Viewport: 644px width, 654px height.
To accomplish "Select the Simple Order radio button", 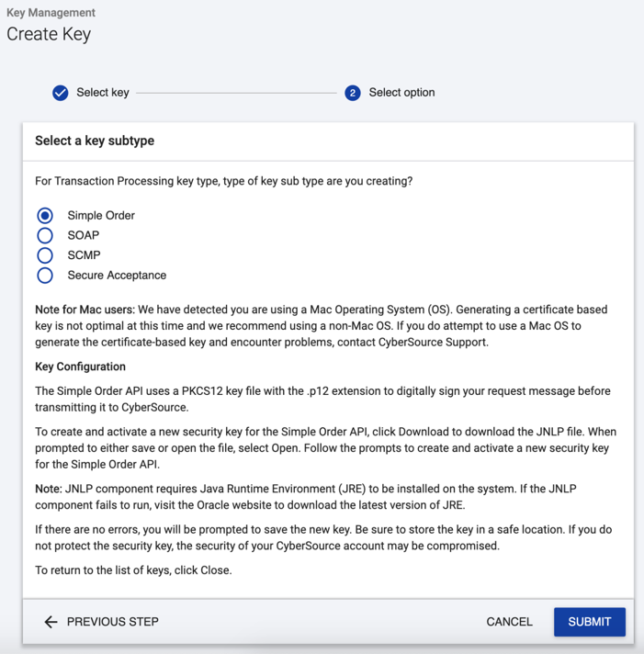I will (x=45, y=216).
